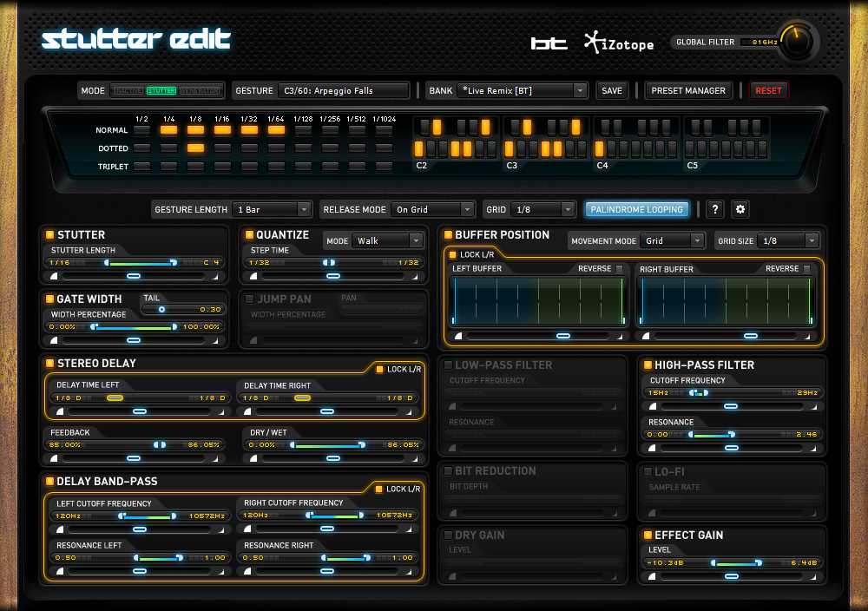Enable the Bit Reduction module
This screenshot has width=868, height=611.
(449, 471)
